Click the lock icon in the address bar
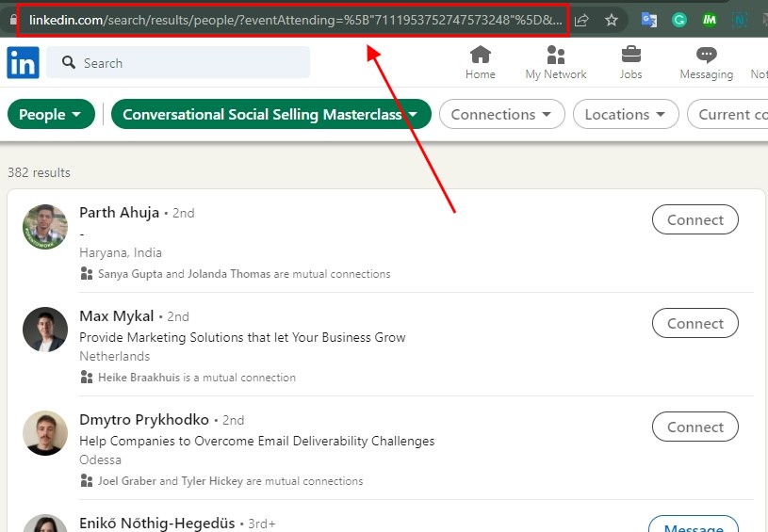Viewport: 768px width, 532px height. tap(13, 20)
